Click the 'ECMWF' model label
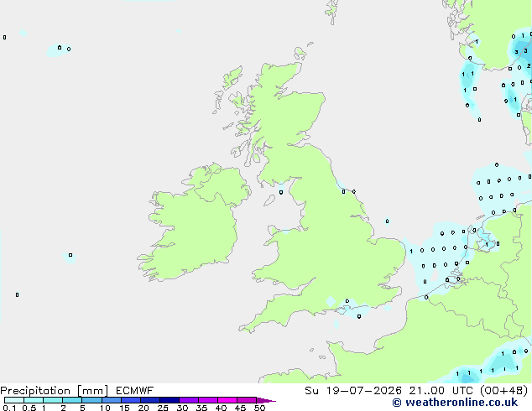This screenshot has width=532, height=411. click(135, 391)
